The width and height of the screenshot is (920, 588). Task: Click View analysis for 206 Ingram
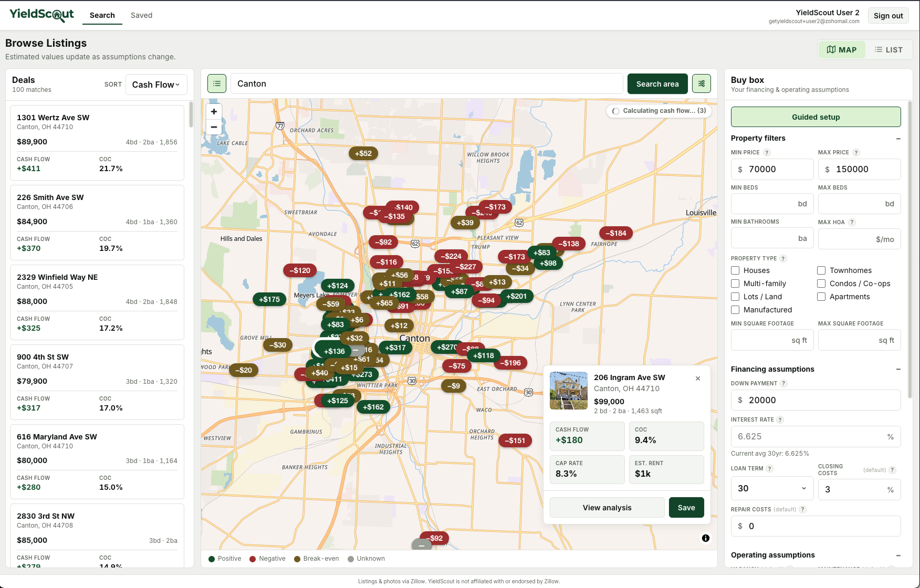(607, 508)
